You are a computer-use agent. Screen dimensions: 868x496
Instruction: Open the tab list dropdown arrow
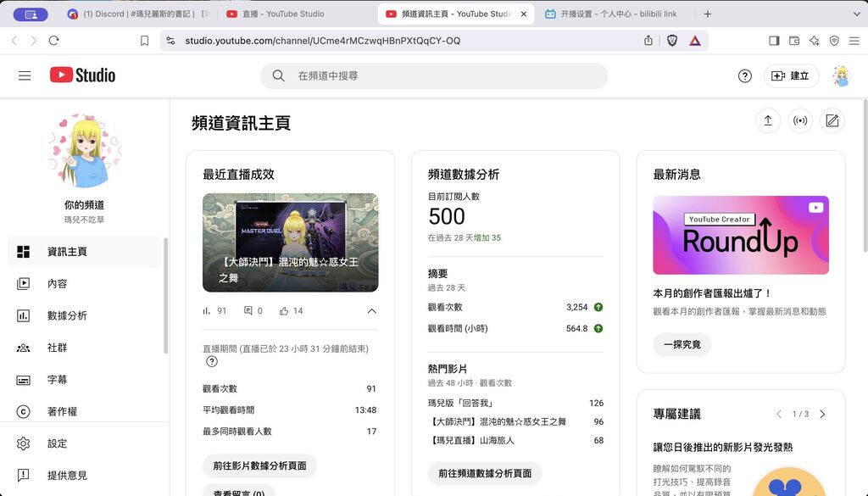857,14
